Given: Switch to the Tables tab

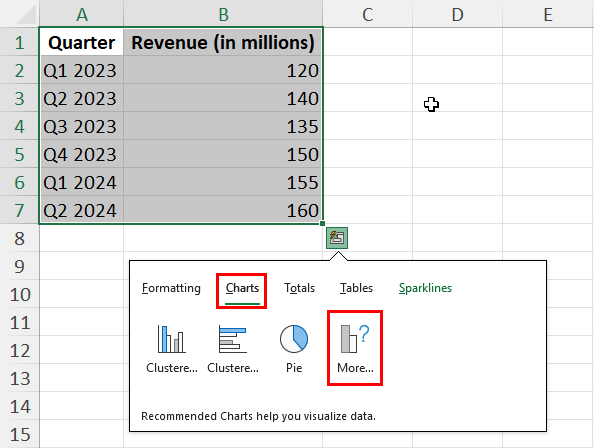Looking at the screenshot, I should point(356,288).
